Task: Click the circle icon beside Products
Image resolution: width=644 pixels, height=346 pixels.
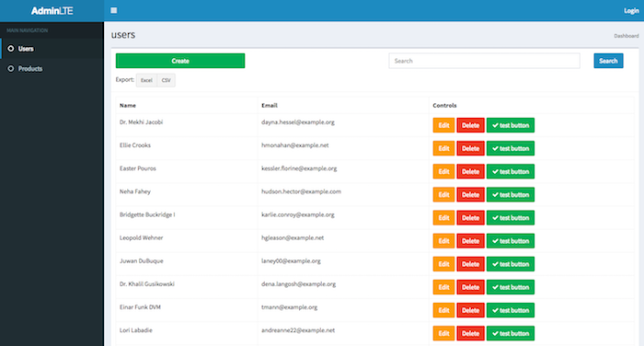Action: pyautogui.click(x=11, y=69)
